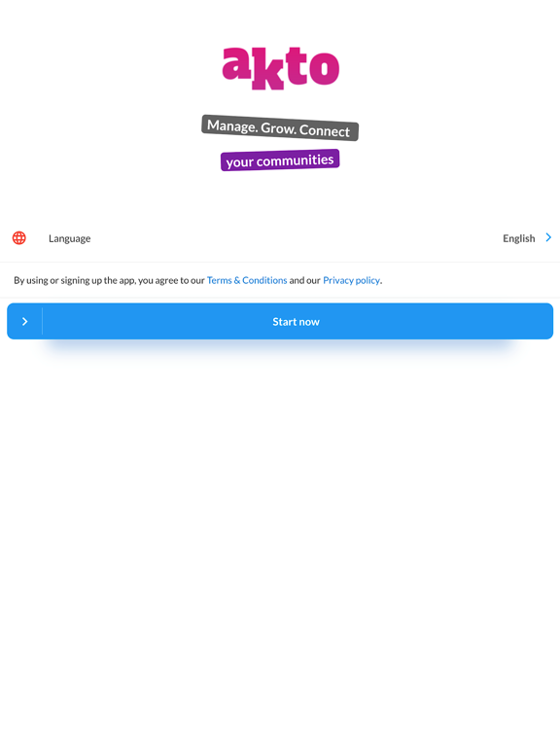The image size is (560, 747).
Task: Click the pink akto logo
Action: [x=280, y=68]
